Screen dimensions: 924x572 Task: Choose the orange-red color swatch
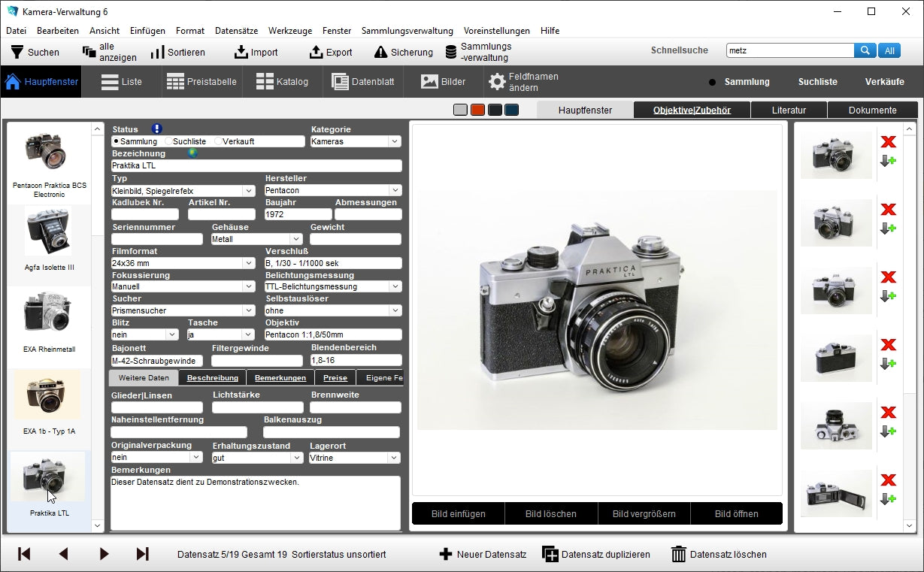pyautogui.click(x=477, y=110)
